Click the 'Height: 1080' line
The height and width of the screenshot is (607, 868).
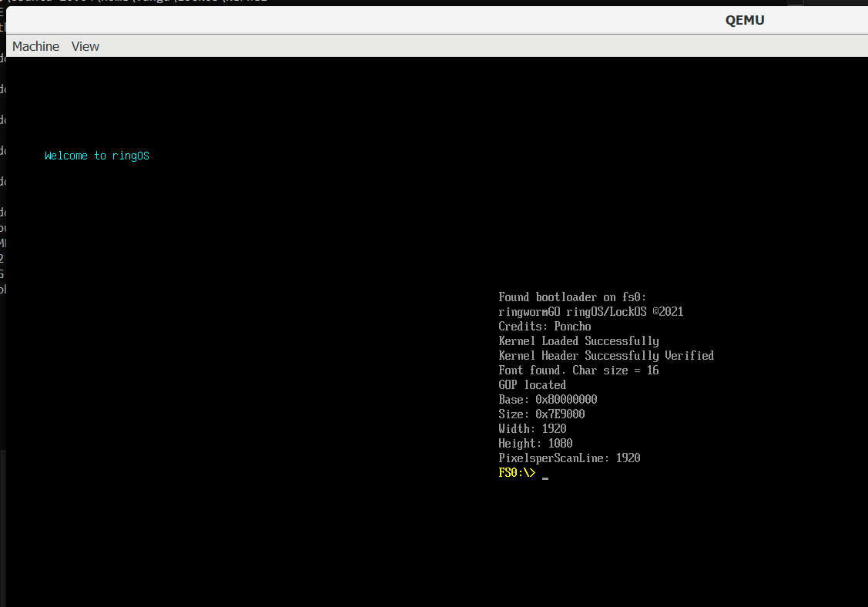[x=535, y=443]
